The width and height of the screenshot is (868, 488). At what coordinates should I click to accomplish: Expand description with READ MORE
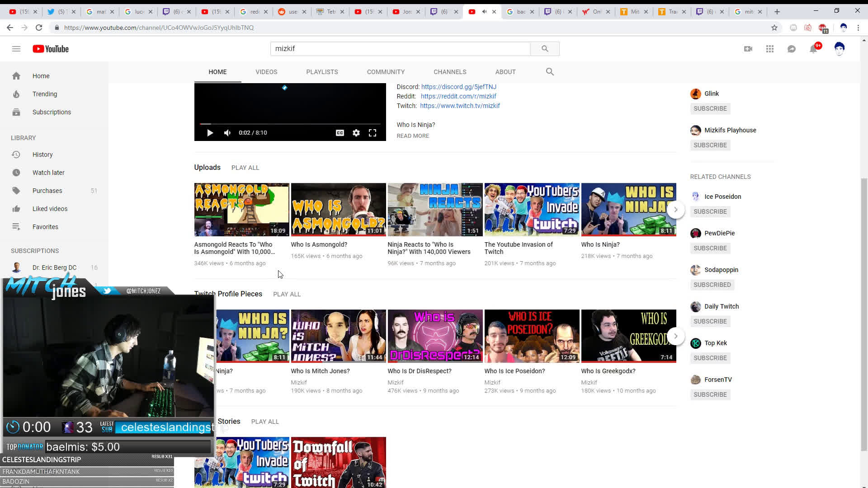coord(413,136)
